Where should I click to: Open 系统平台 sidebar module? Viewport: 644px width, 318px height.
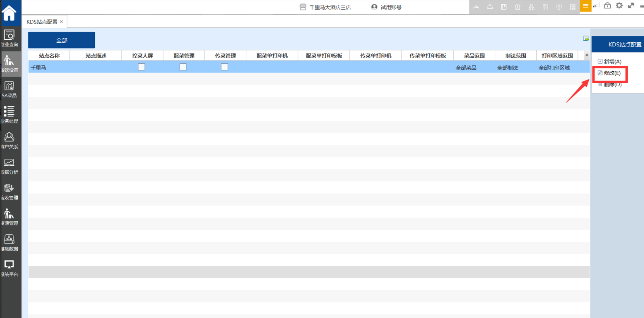click(x=9, y=268)
